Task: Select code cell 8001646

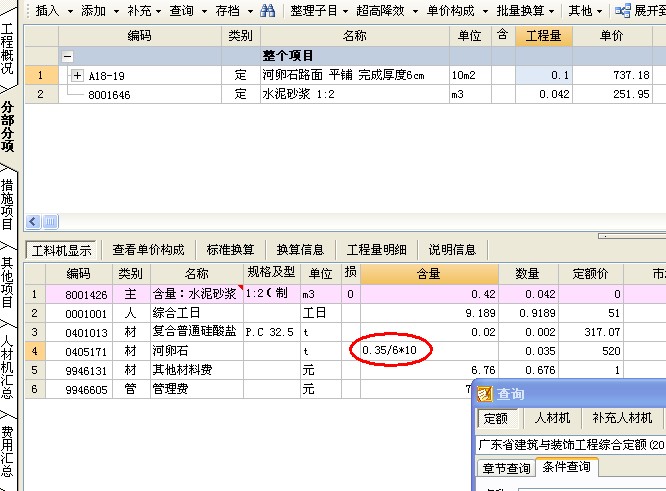Action: [140, 95]
